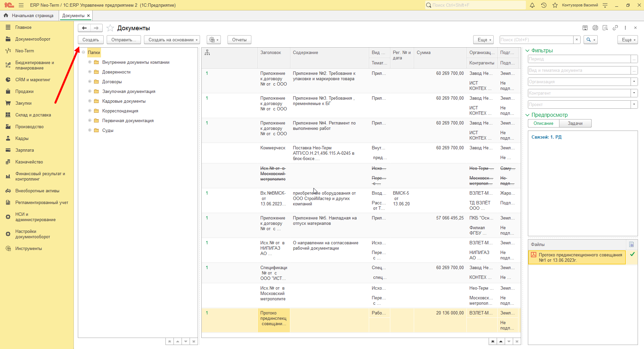Image resolution: width=644 pixels, height=349 pixels.
Task: Close the Документы tab
Action: click(x=89, y=16)
